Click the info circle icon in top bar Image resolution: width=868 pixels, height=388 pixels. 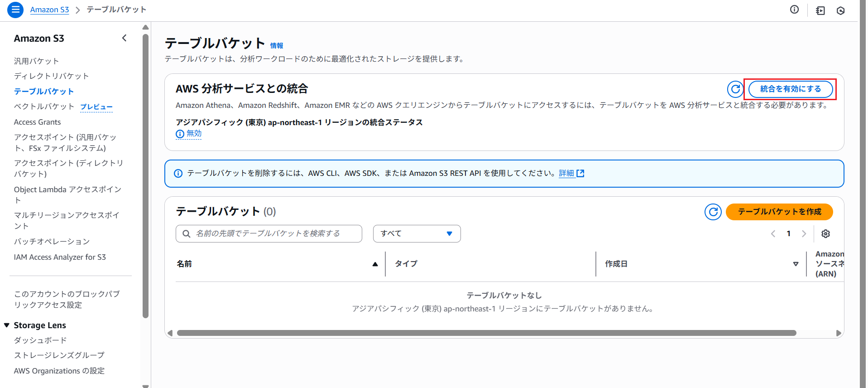[794, 10]
